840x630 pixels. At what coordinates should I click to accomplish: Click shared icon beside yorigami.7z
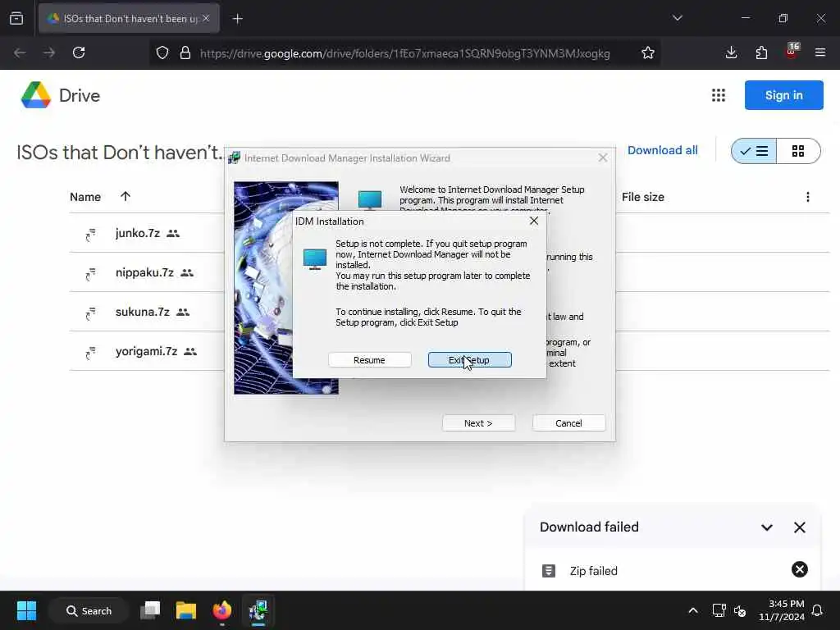[190, 351]
